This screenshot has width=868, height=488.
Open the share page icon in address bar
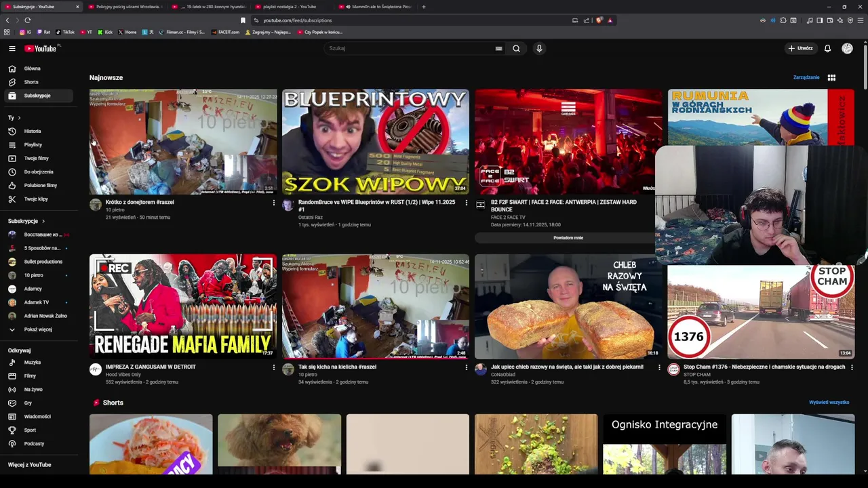pos(587,20)
